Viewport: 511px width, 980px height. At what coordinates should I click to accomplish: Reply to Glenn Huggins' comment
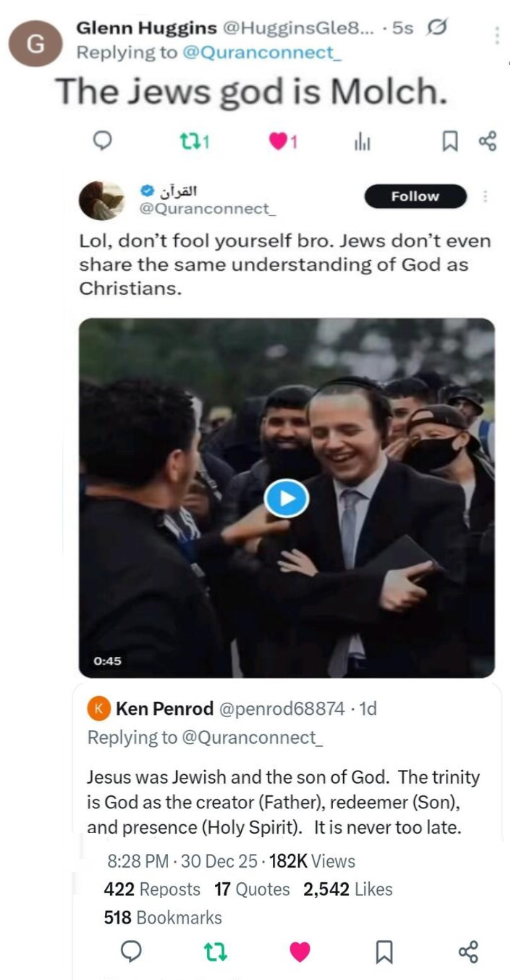pos(104,141)
